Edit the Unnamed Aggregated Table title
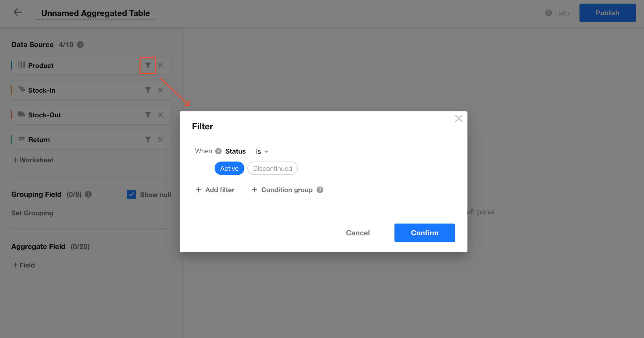 click(x=95, y=13)
